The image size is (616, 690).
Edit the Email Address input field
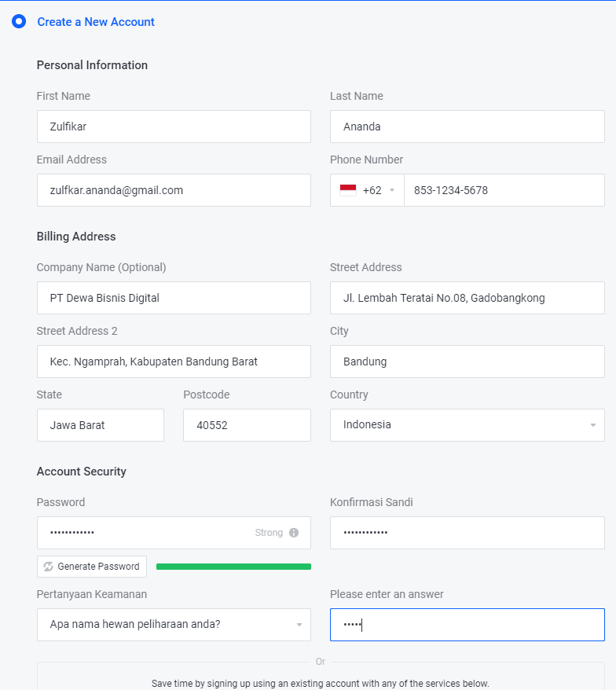pos(174,190)
